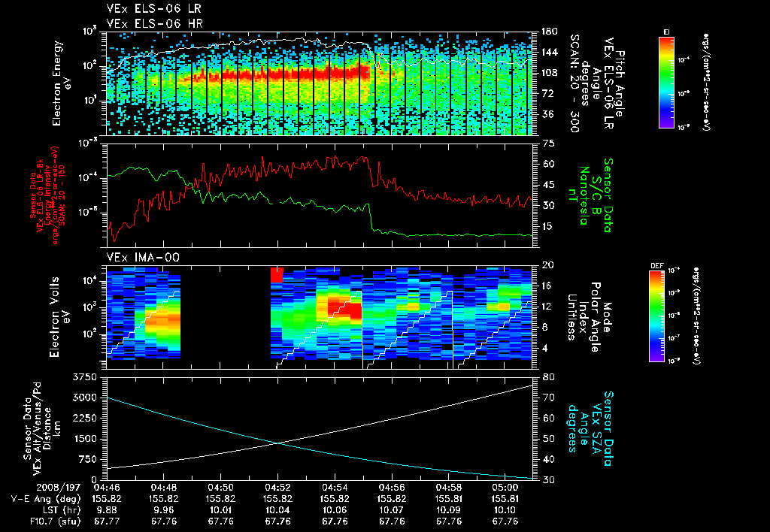Click the 'Polar Angle Index' axis label
This screenshot has width=770, height=532.
(589, 317)
